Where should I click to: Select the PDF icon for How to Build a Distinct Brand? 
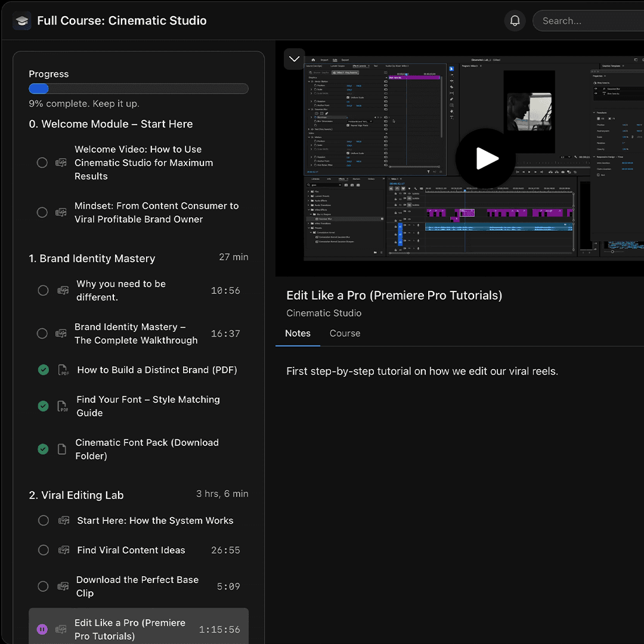coord(62,370)
